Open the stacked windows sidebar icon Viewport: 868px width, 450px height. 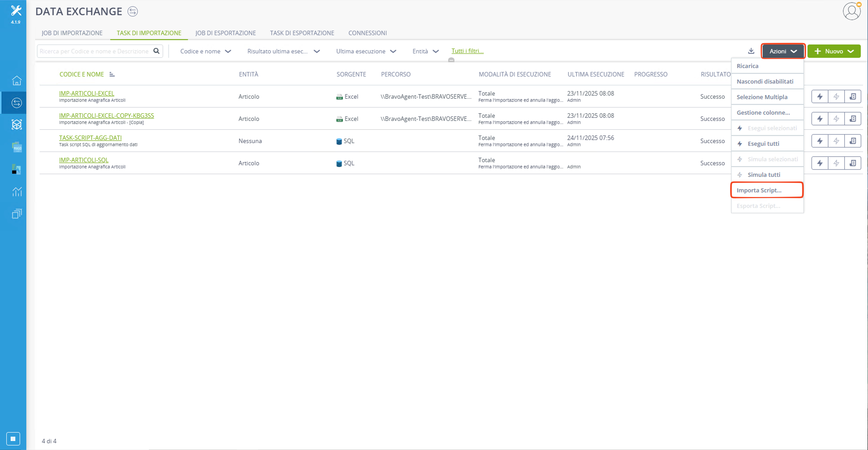(16, 214)
